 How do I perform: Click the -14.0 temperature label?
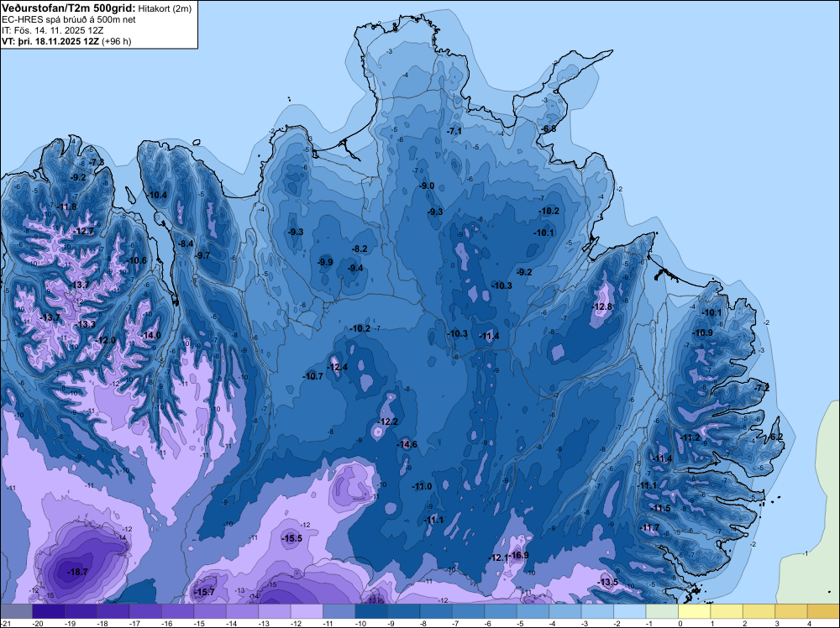click(150, 335)
